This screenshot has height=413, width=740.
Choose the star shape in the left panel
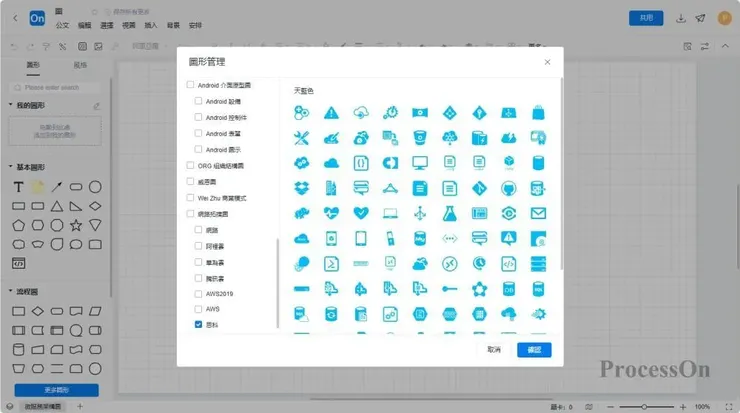coord(76,225)
